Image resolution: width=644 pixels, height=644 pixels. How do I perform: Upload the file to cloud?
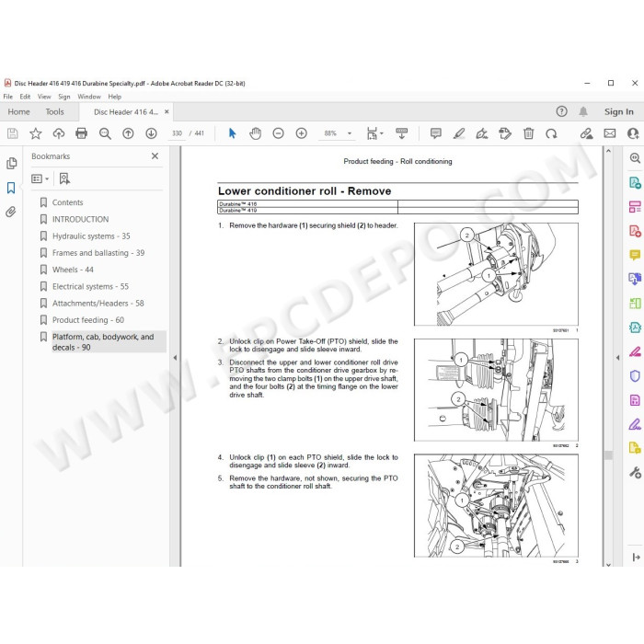[x=59, y=133]
